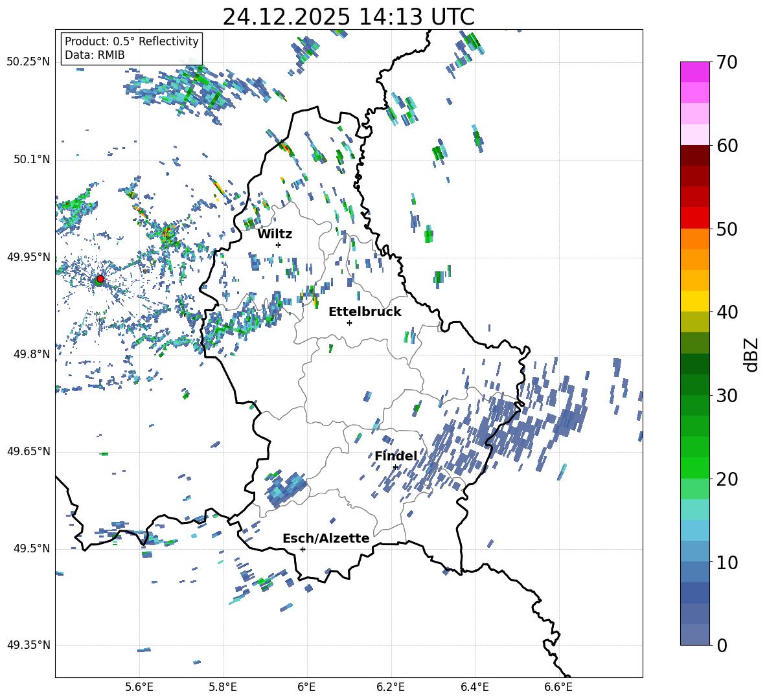Select the Ettelbruck city label
Viewport: 767px width, 700px height.
[365, 311]
